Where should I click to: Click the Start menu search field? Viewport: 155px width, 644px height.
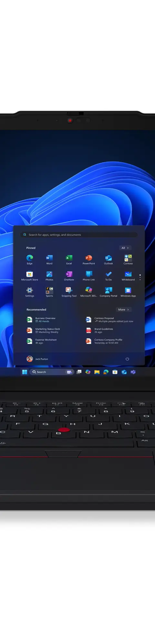coord(79,235)
